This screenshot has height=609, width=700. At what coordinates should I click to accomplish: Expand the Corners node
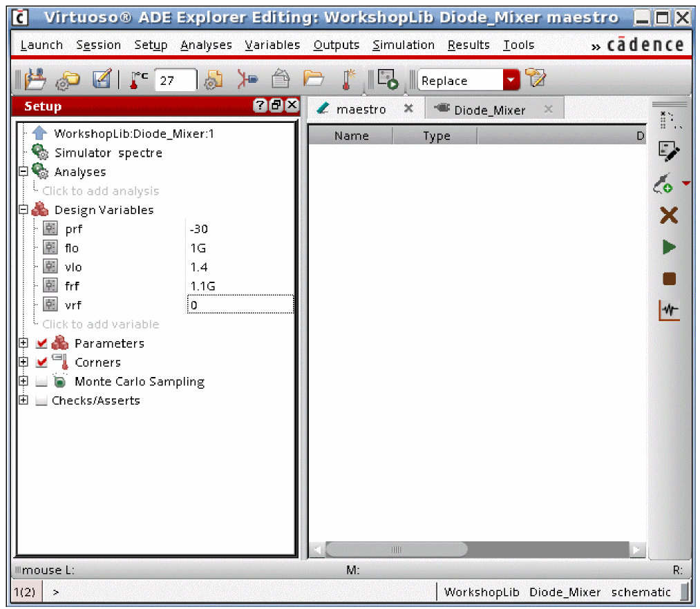pos(23,362)
